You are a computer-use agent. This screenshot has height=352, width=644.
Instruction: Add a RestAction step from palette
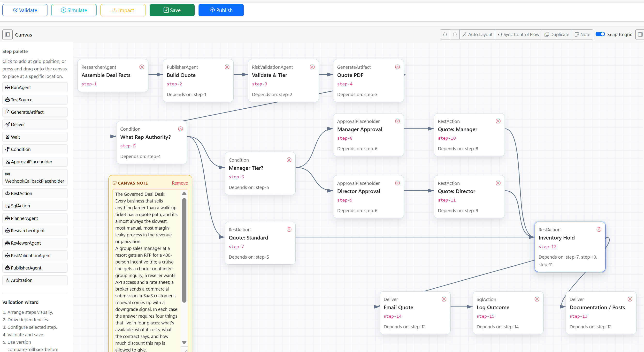[x=35, y=193]
